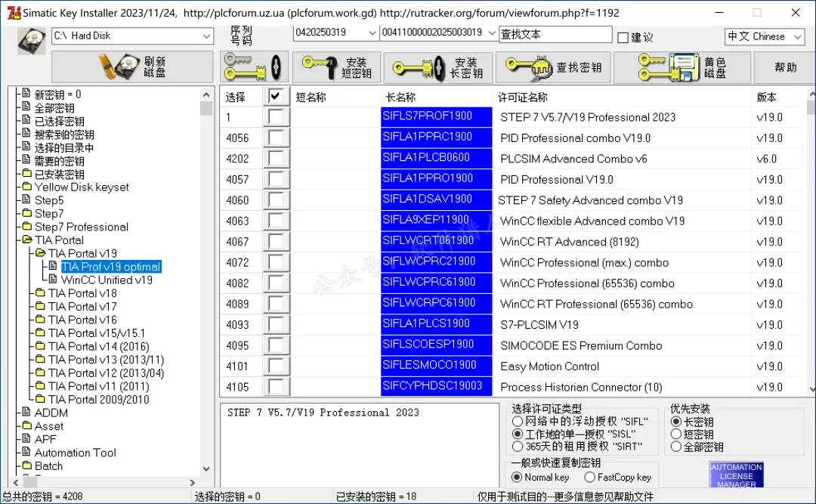Open TIA Portal v17 folder
Viewport: 816px width, 504px height.
coord(82,307)
